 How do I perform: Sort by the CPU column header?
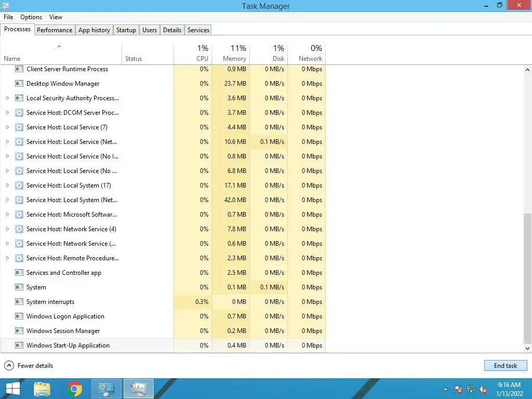tap(193, 54)
